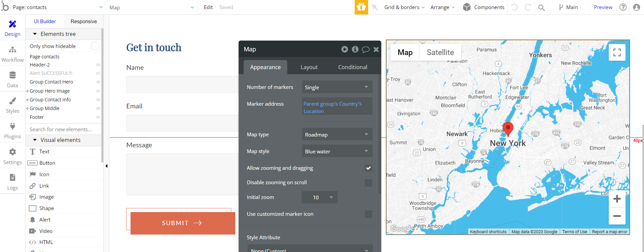Switch to the Conditional tab

(x=352, y=67)
